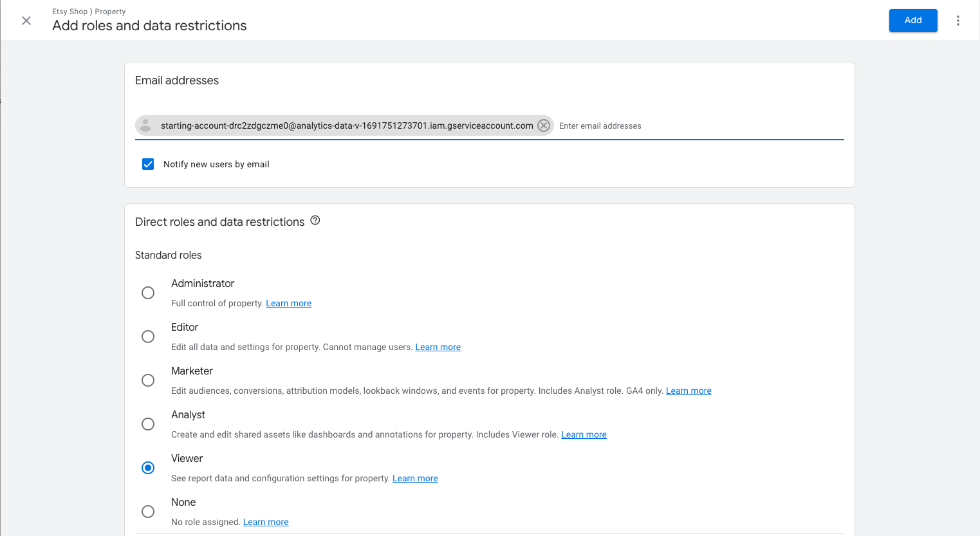Select the Administrator role
980x536 pixels.
[148, 293]
